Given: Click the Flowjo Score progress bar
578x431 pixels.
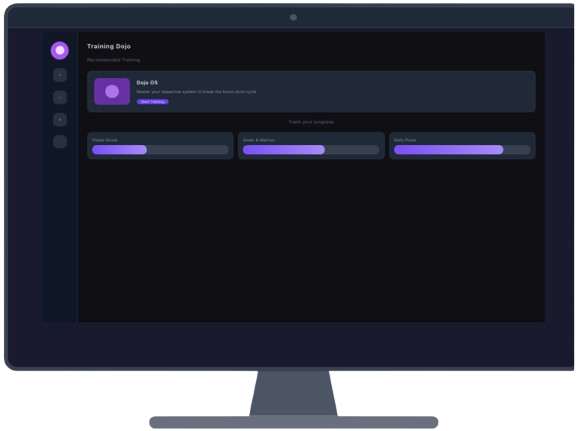Looking at the screenshot, I should point(160,149).
